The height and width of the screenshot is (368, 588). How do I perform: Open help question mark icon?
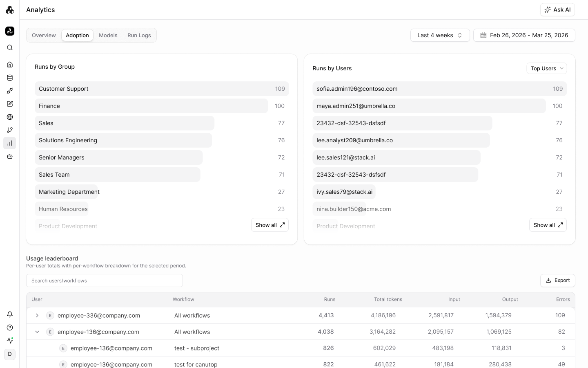[x=10, y=328]
